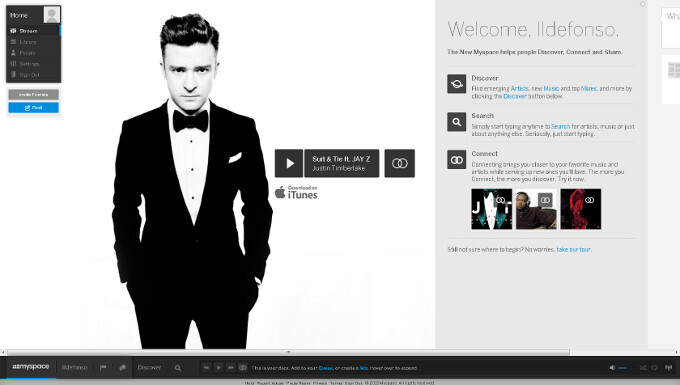The height and width of the screenshot is (385, 680).
Task: Open the Download on iTunes badge
Action: [296, 192]
